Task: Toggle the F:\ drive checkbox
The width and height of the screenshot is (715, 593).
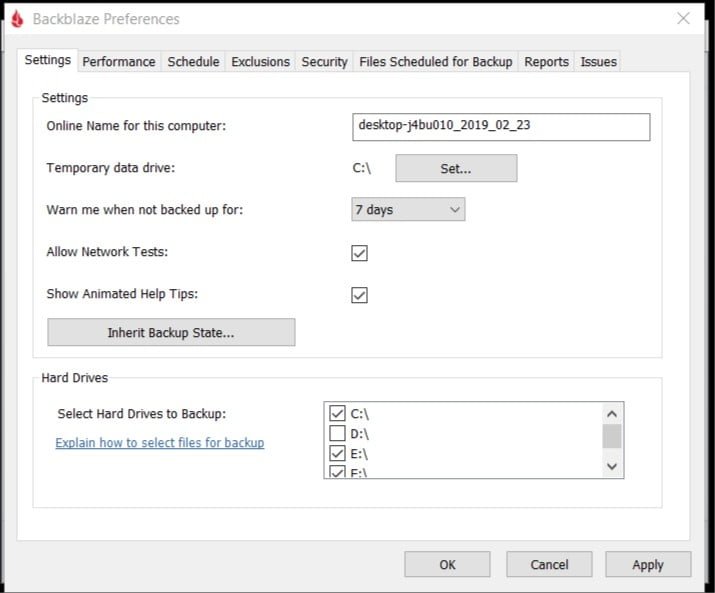Action: coord(337,472)
